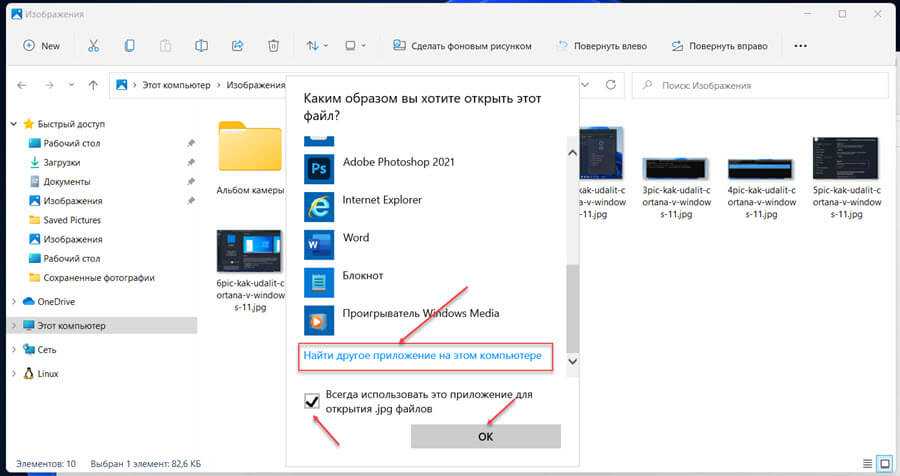The width and height of the screenshot is (900, 476).
Task: Go forward with the right arrow
Action: click(49, 85)
